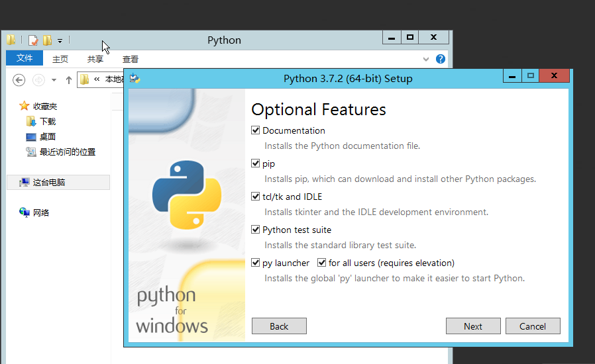
Task: Open Quick Access Toolbar customize dropdown
Action: tap(60, 40)
